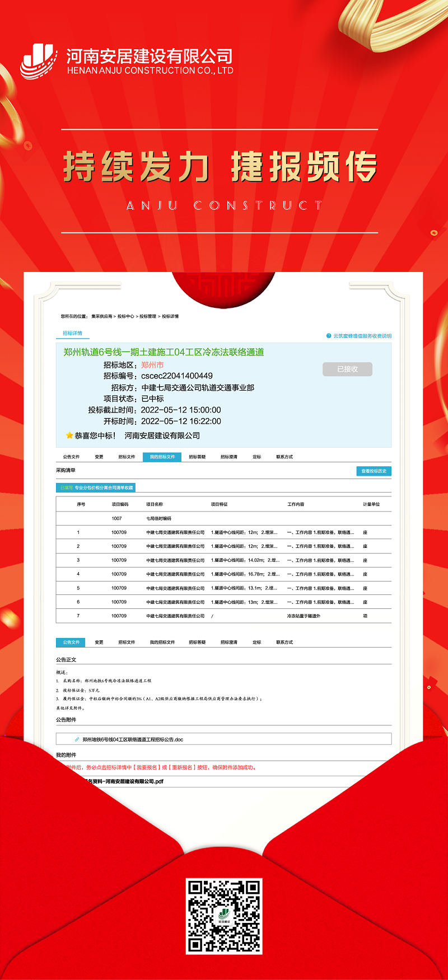Select 招标澄清 tab in upper tab bar
This screenshot has height=980, width=448.
(229, 457)
